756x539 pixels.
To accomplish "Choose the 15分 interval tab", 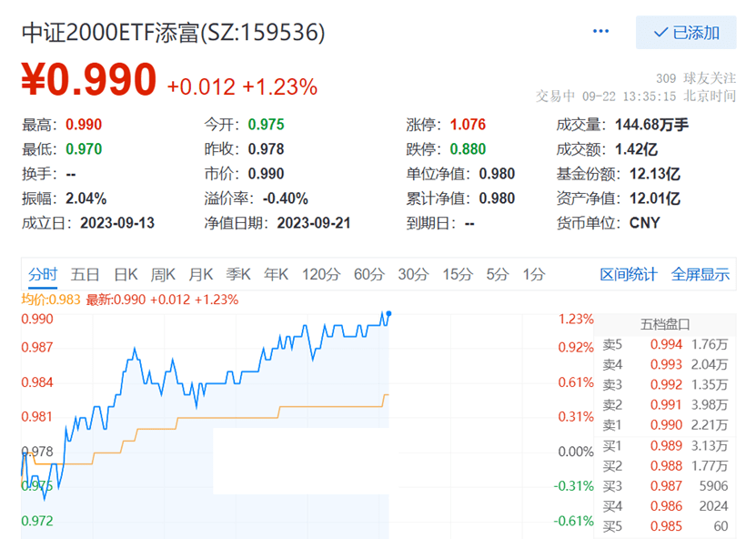I will pyautogui.click(x=458, y=274).
